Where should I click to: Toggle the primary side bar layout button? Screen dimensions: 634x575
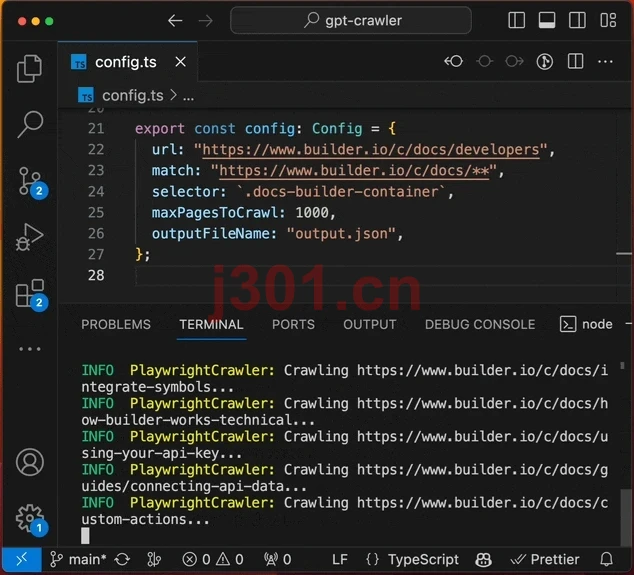tap(516, 20)
